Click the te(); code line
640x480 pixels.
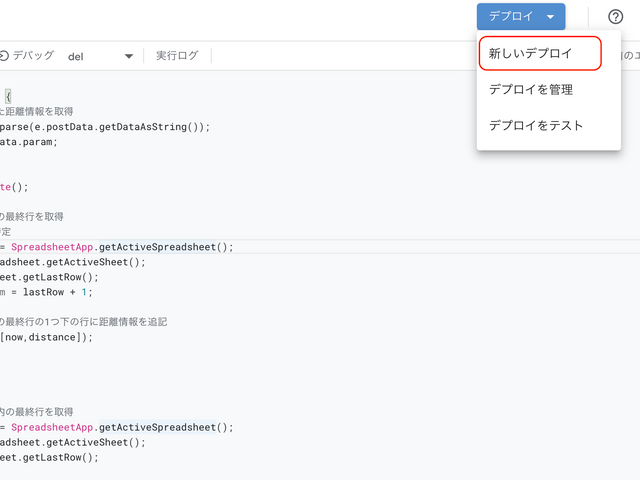pos(15,187)
